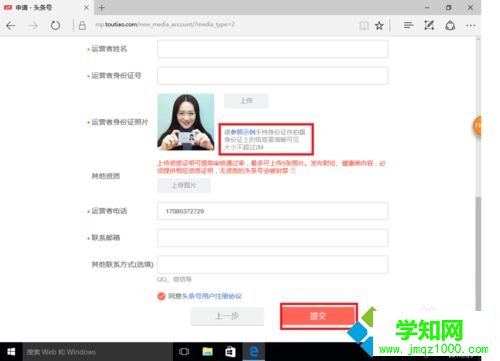Viewport: 500px width, 361px height.
Task: Click the page vertical scrollbar thumb
Action: click(478, 253)
